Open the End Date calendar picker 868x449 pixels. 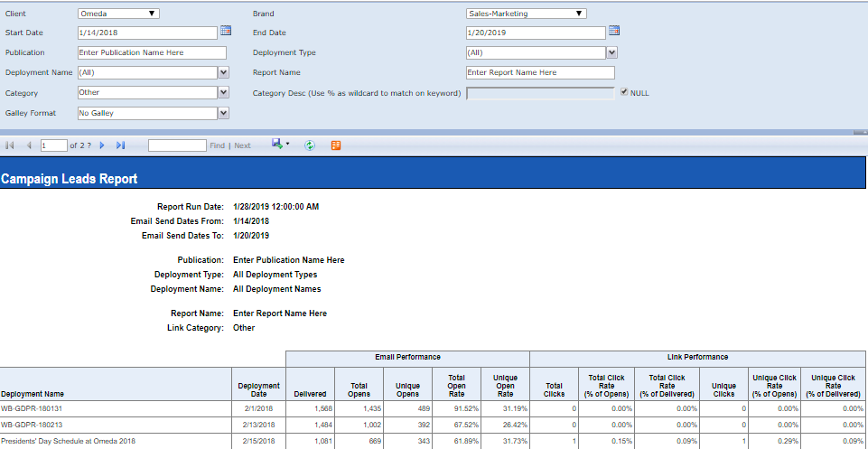tap(614, 32)
